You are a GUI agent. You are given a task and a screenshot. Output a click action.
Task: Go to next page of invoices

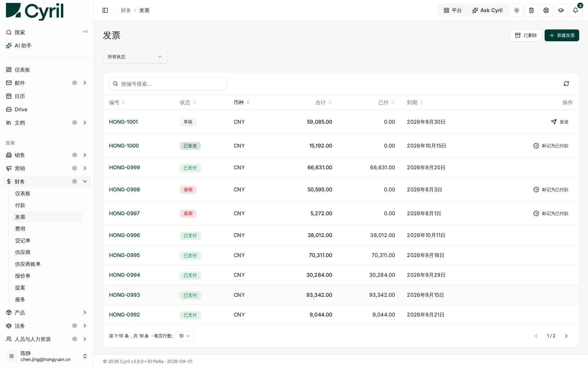click(566, 336)
